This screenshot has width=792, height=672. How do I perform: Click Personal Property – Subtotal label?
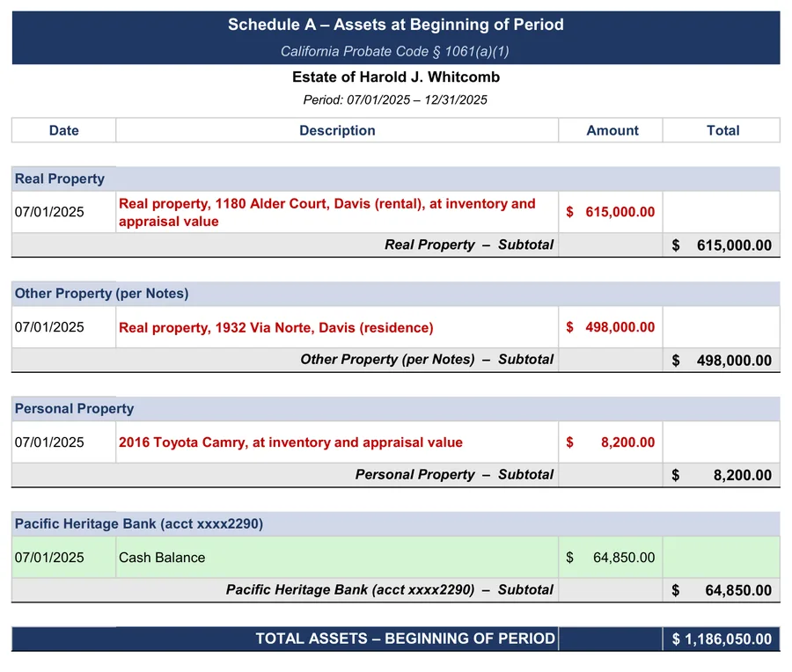tap(454, 475)
